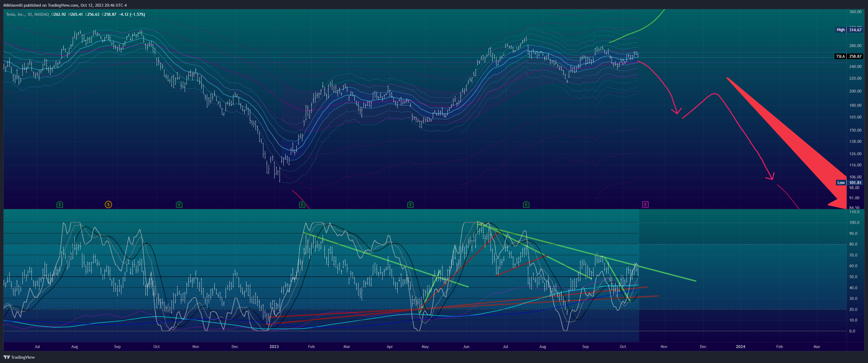Click the 110.0 oscillator scale label
Image resolution: width=868 pixels, height=363 pixels.
tap(854, 212)
